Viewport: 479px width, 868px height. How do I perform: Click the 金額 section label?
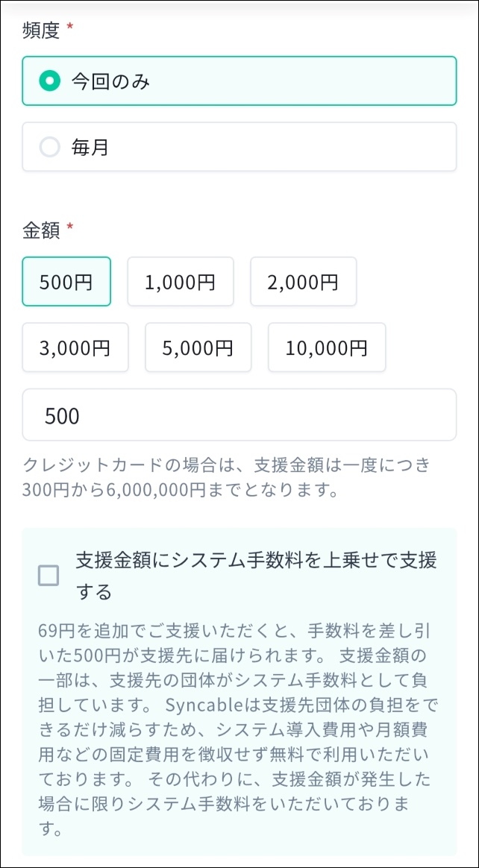[40, 230]
